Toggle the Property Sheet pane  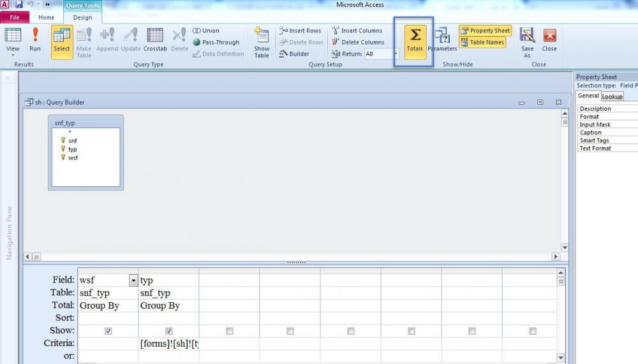point(485,31)
